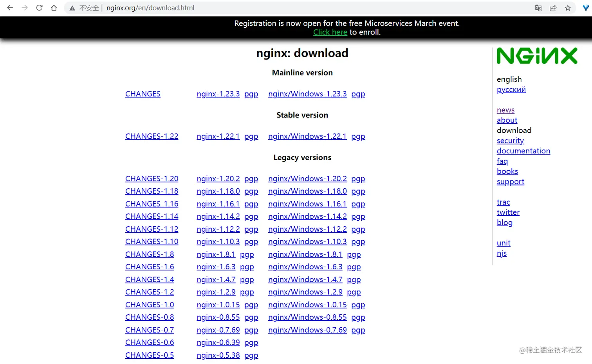The height and width of the screenshot is (364, 592).
Task: Click the browser forward arrow
Action: pyautogui.click(x=25, y=8)
